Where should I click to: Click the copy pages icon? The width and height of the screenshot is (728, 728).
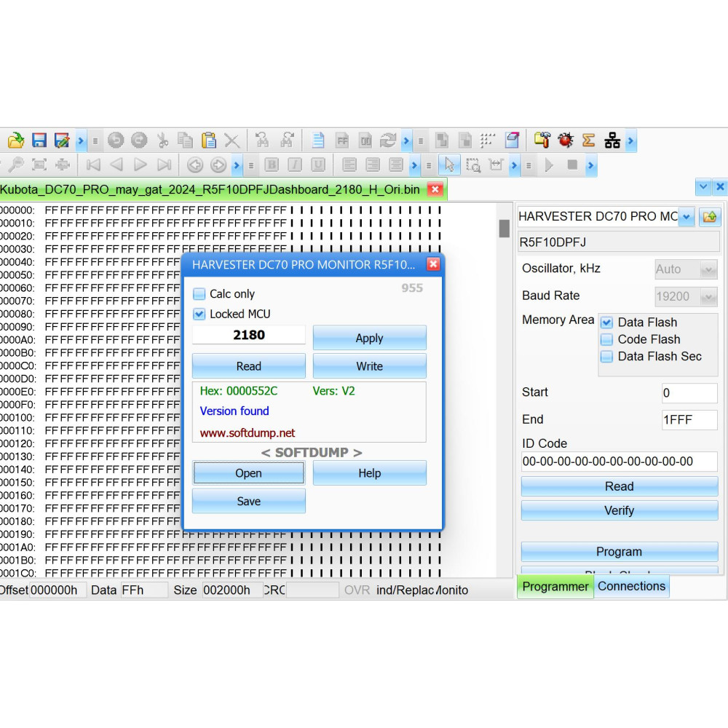point(186,141)
